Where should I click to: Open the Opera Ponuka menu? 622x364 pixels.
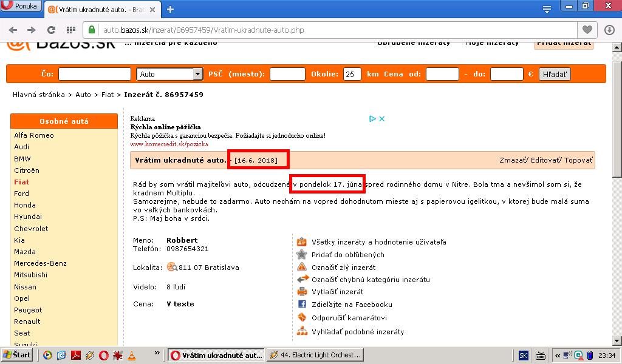click(21, 7)
